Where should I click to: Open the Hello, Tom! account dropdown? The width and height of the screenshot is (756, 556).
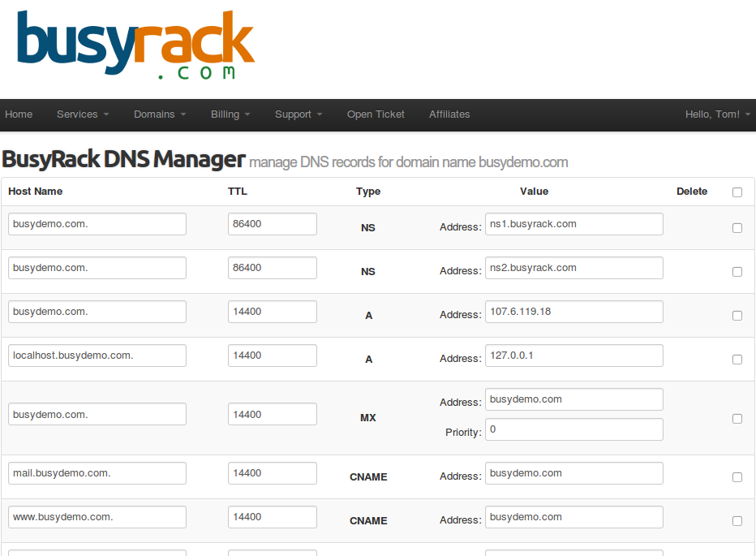click(x=718, y=114)
